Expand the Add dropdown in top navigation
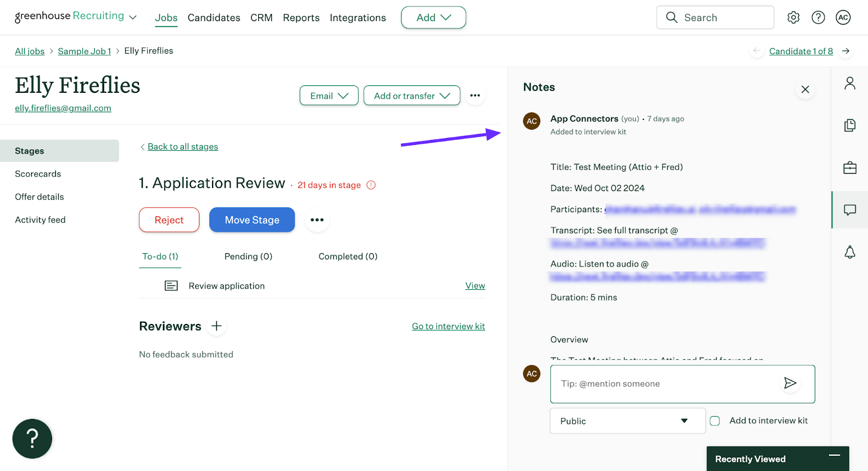Viewport: 868px width, 471px height. tap(433, 17)
